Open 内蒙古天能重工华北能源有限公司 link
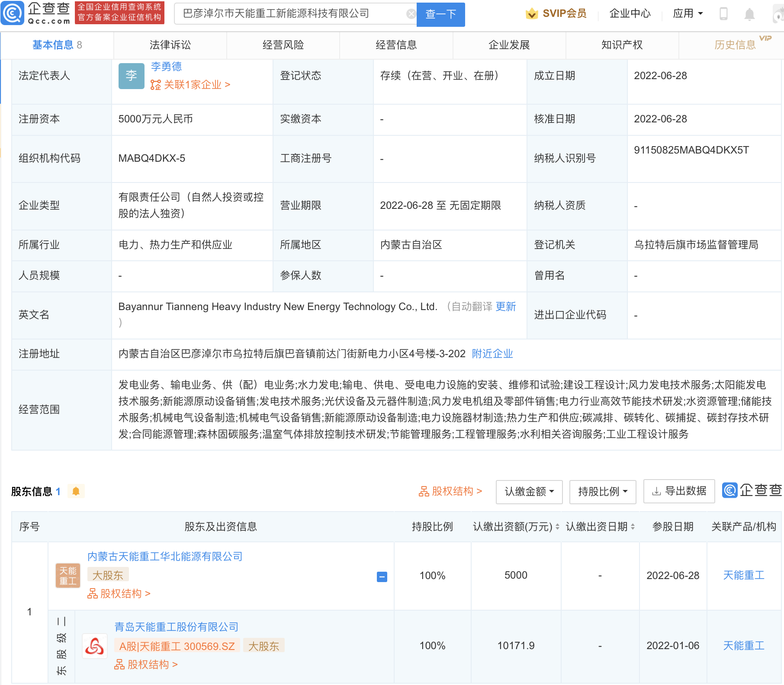Viewport: 784px width, 685px height. [165, 557]
